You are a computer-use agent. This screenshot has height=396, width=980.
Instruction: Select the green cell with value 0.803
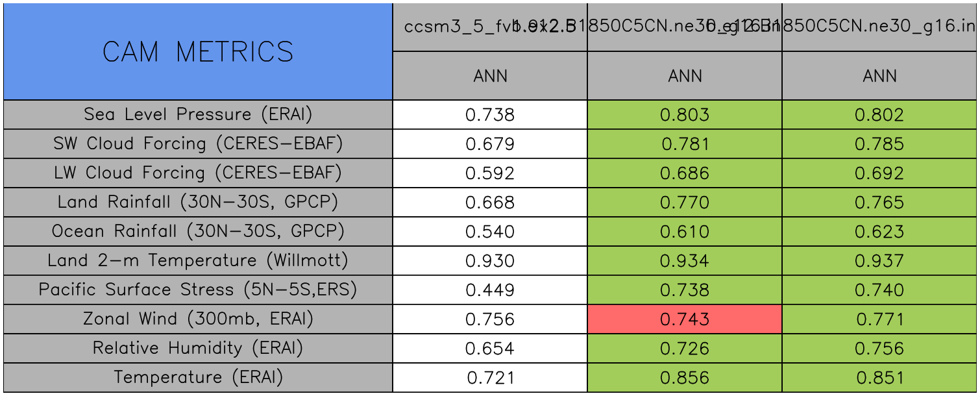(x=685, y=115)
